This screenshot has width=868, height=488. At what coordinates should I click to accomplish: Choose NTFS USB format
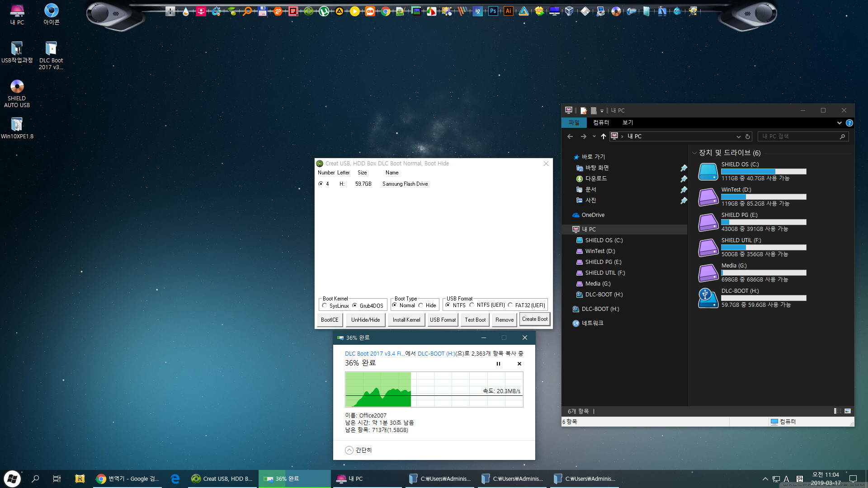tap(448, 305)
